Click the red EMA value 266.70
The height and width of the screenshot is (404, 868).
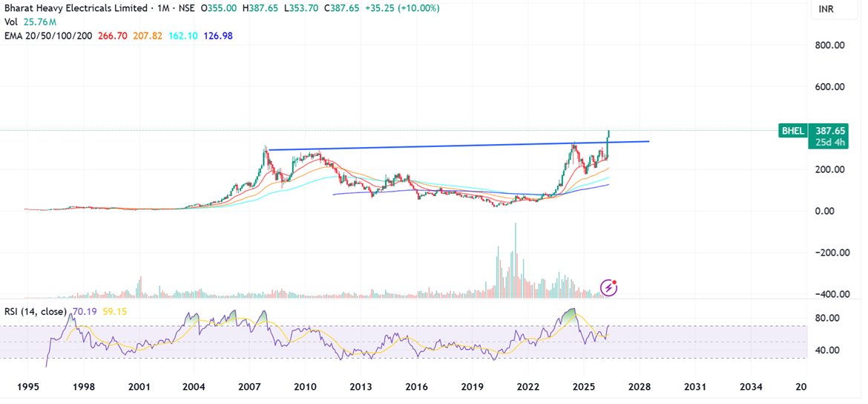tap(113, 36)
